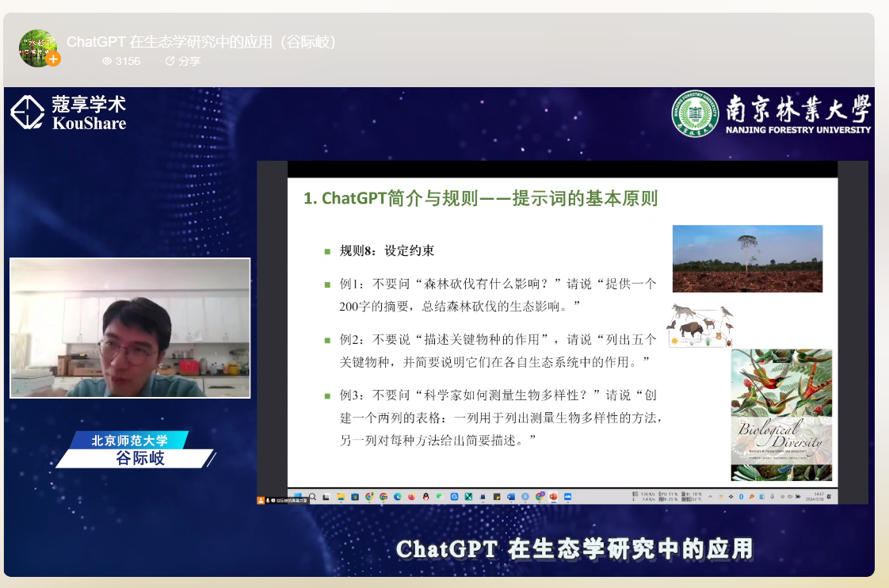Open the uploader's round avatar
This screenshot has height=588, width=889.
(x=37, y=48)
